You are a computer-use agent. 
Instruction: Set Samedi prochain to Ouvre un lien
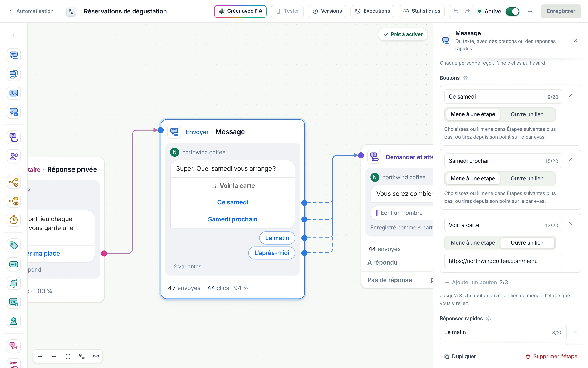pyautogui.click(x=527, y=179)
